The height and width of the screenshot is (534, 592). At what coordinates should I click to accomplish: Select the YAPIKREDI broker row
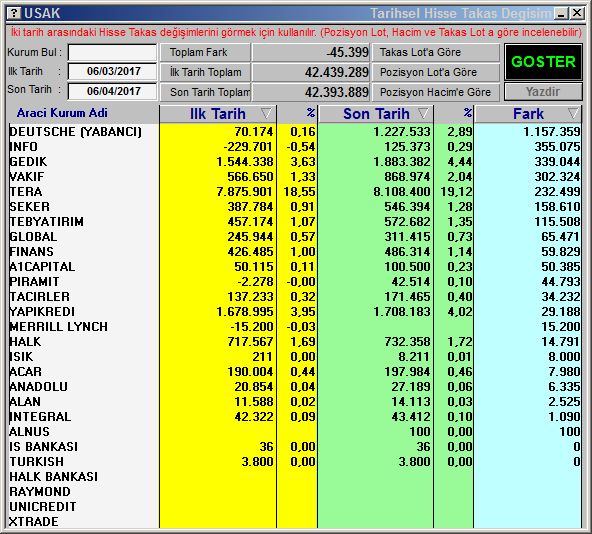[294, 312]
